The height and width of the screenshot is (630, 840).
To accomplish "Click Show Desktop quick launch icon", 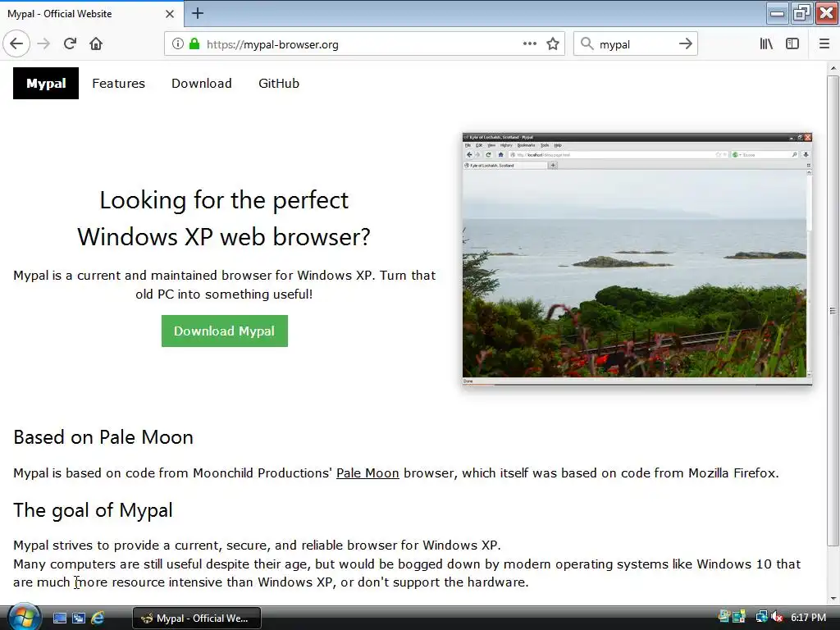I will tap(59, 619).
